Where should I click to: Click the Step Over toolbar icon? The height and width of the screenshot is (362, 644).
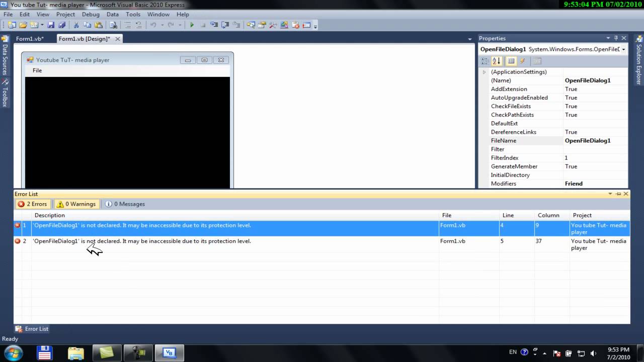[x=225, y=25]
